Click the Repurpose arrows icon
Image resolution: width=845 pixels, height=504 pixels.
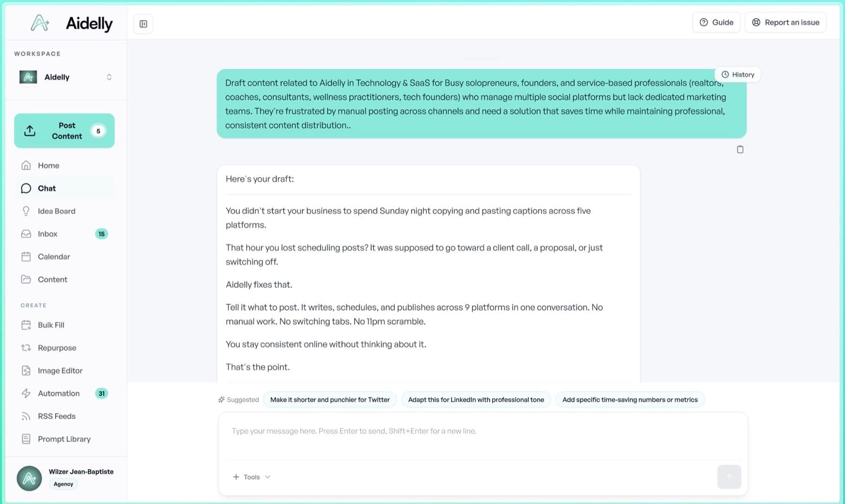click(26, 348)
